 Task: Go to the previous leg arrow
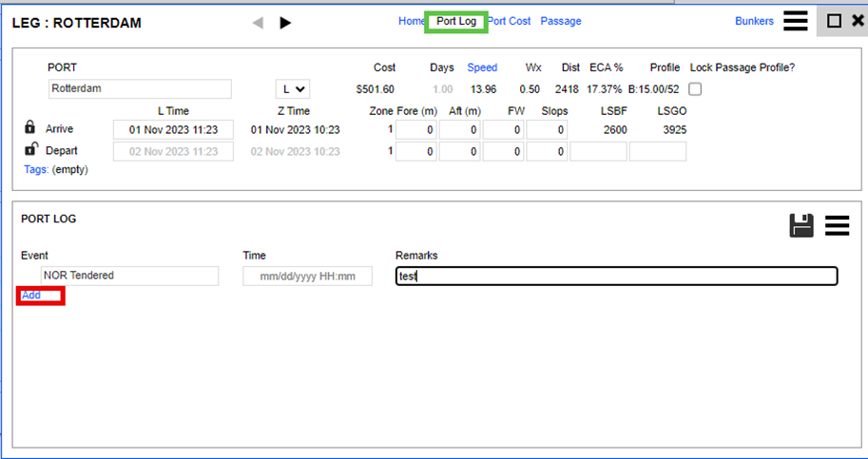pyautogui.click(x=258, y=23)
